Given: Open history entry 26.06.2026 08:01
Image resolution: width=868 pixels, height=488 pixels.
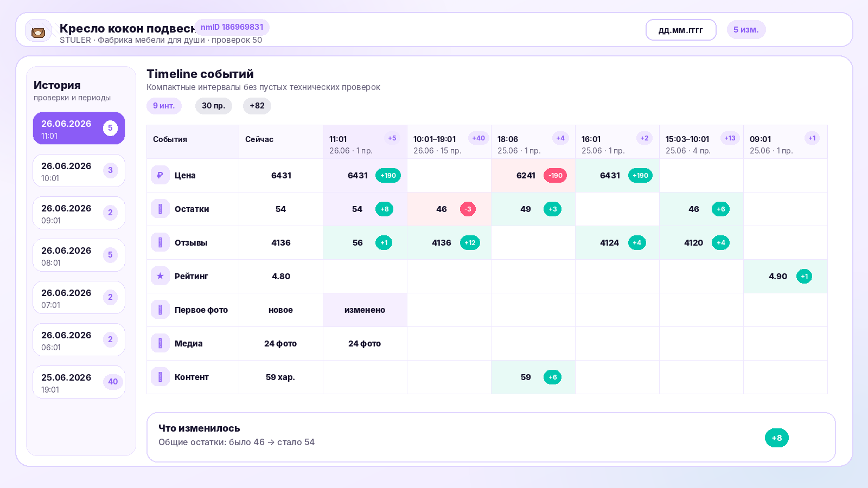Looking at the screenshot, I should (x=79, y=255).
